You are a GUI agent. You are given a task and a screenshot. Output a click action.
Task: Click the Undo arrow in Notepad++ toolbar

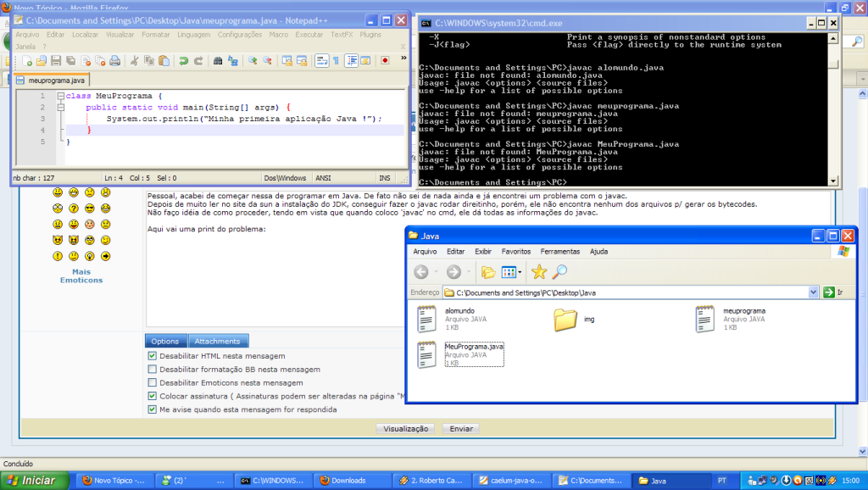point(183,61)
